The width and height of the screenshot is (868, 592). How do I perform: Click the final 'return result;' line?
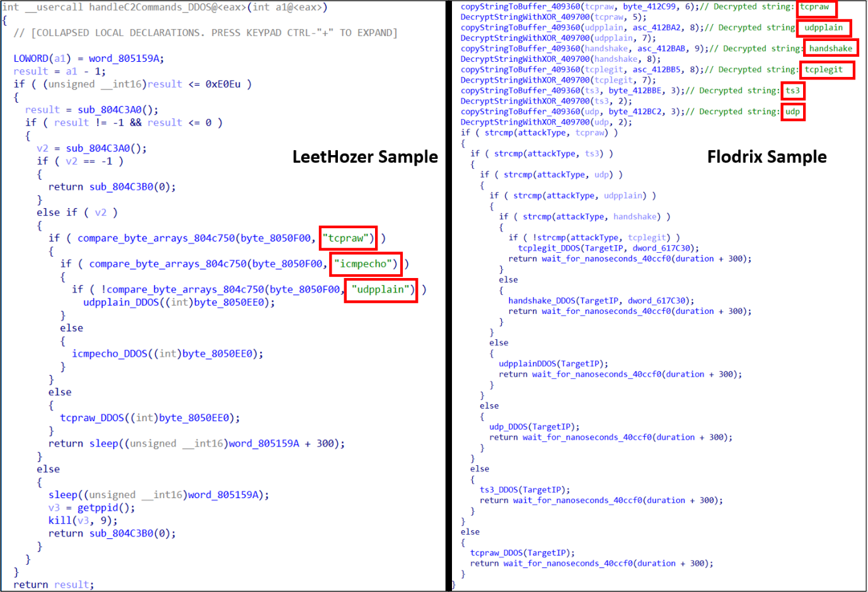[54, 584]
